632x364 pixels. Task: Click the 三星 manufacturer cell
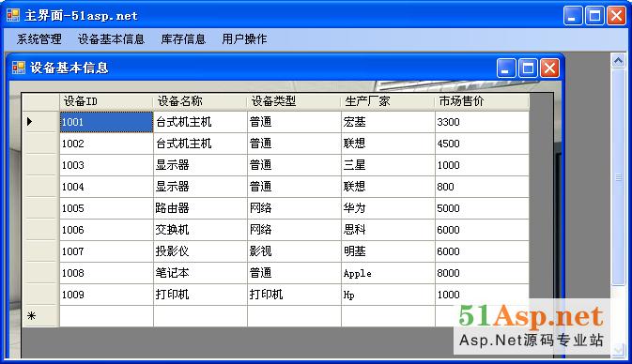388,165
